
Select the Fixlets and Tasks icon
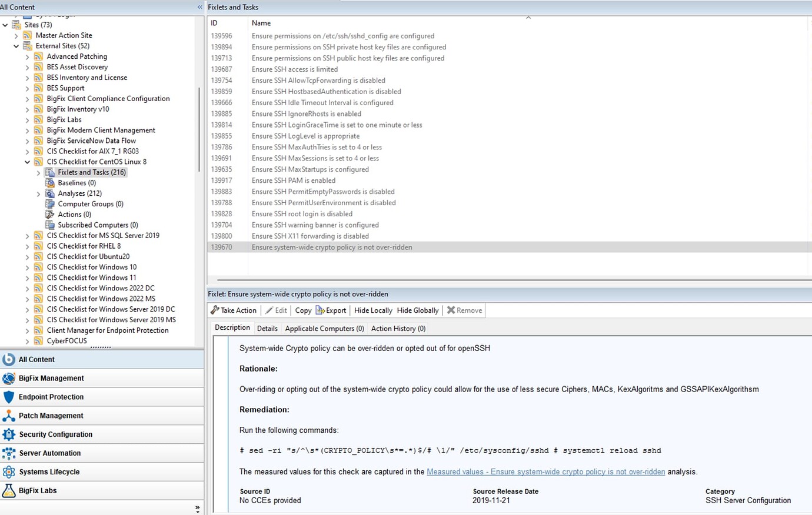[x=50, y=172]
